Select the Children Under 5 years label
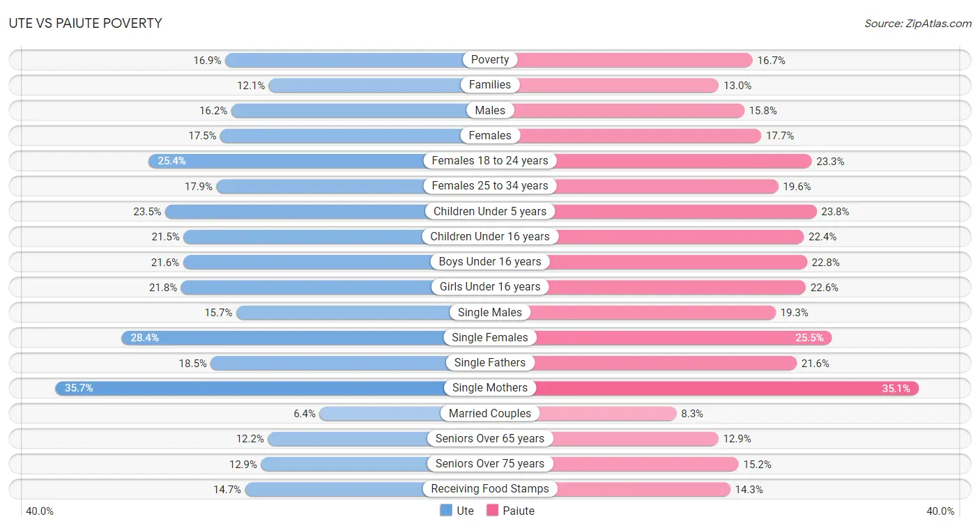This screenshot has height=528, width=980. pyautogui.click(x=490, y=211)
